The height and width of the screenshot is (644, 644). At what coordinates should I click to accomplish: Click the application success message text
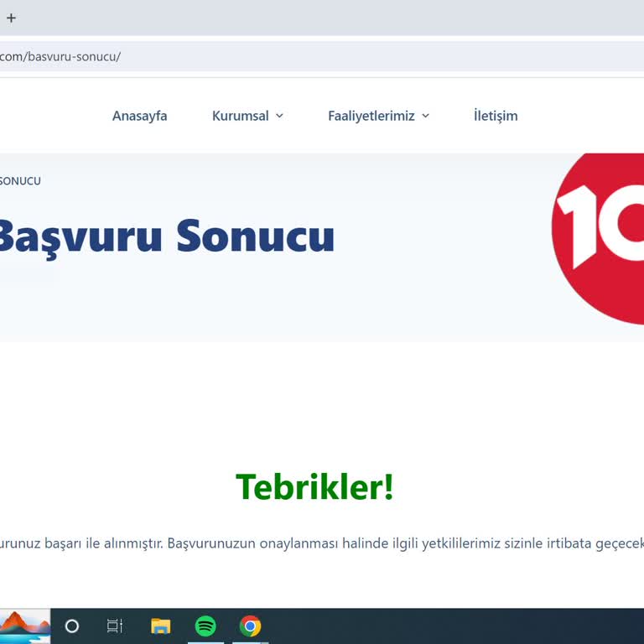pos(322,543)
